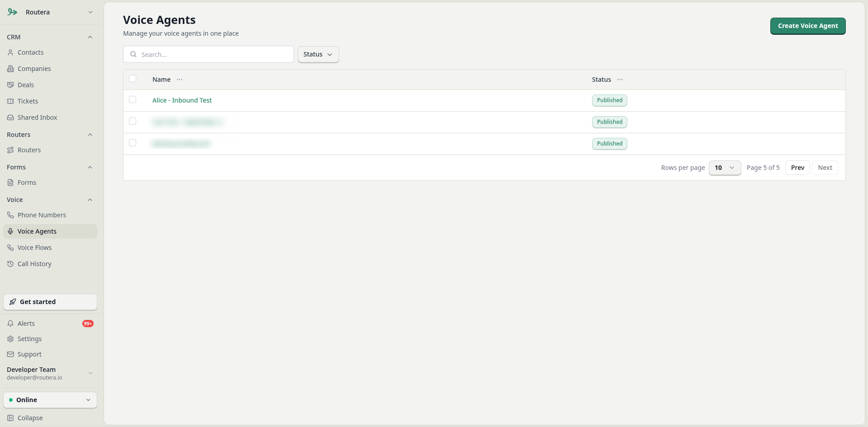Open the Status filter dropdown

(x=318, y=54)
